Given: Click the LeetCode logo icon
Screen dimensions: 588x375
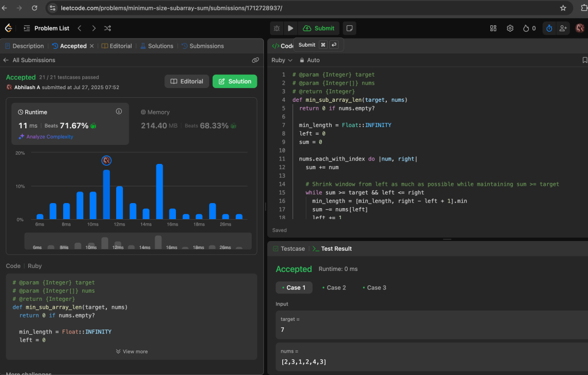Looking at the screenshot, I should (x=9, y=28).
